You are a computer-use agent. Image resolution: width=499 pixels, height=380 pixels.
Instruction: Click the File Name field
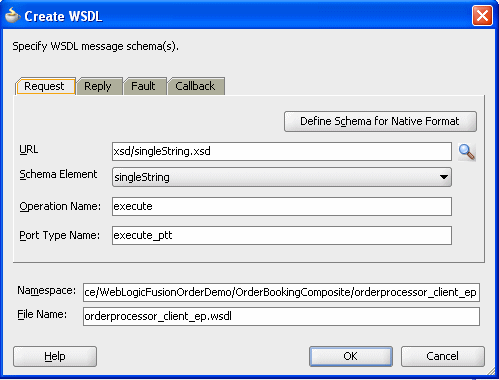(281, 316)
